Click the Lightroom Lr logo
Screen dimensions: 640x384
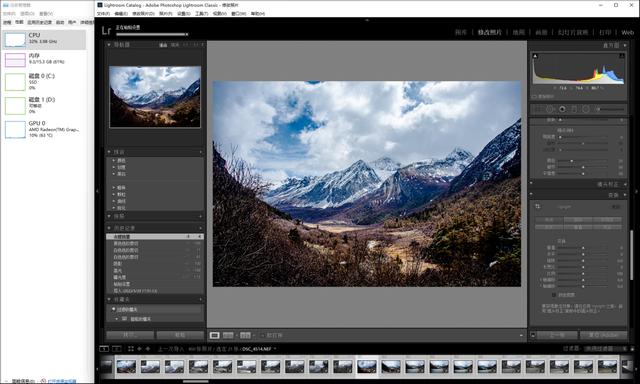click(106, 30)
